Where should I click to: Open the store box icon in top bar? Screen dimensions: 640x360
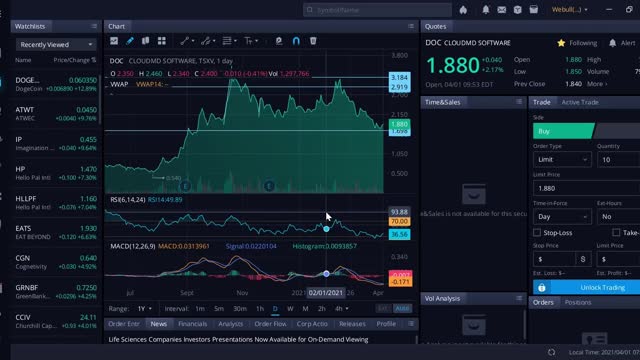[533, 9]
